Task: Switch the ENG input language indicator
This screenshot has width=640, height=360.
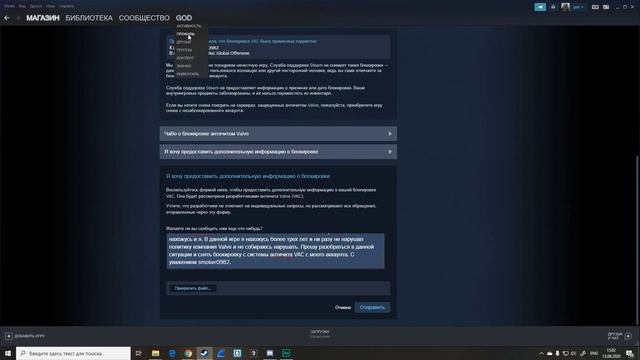Action: [x=594, y=353]
